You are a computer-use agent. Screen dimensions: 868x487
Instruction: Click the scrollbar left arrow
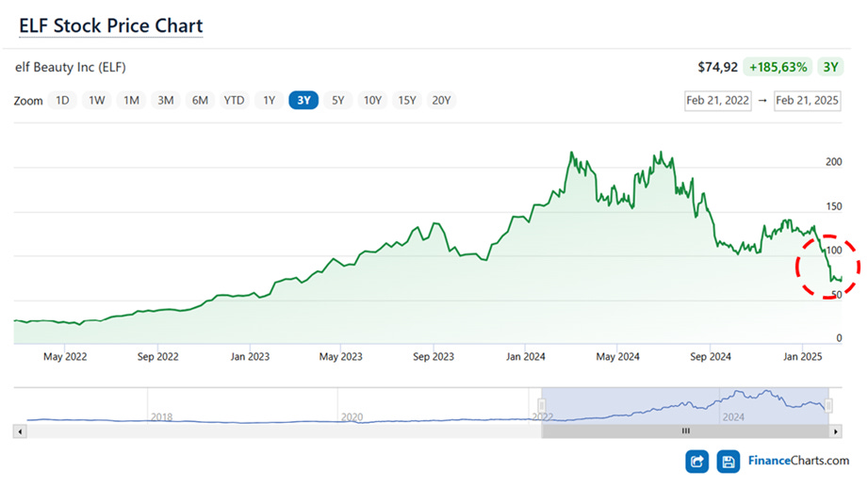point(20,431)
